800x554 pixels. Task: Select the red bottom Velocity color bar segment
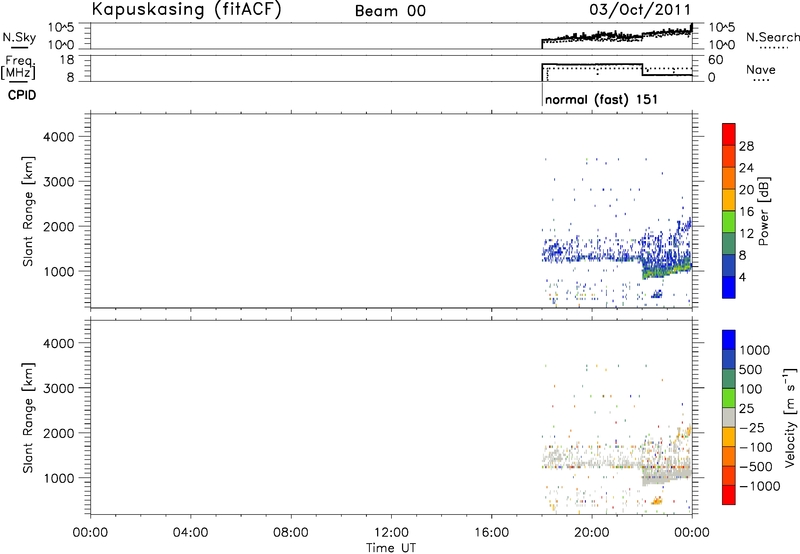tap(729, 495)
